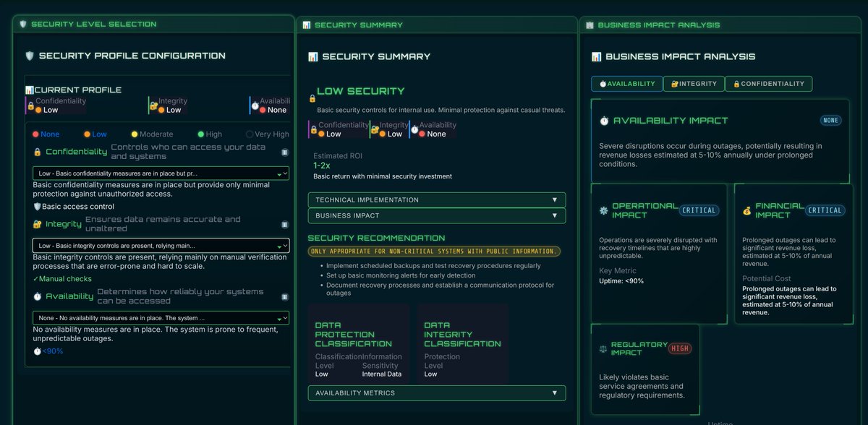Viewport: 868px width, 425px height.
Task: Click 'Manual checks' text under Integrity
Action: click(65, 279)
